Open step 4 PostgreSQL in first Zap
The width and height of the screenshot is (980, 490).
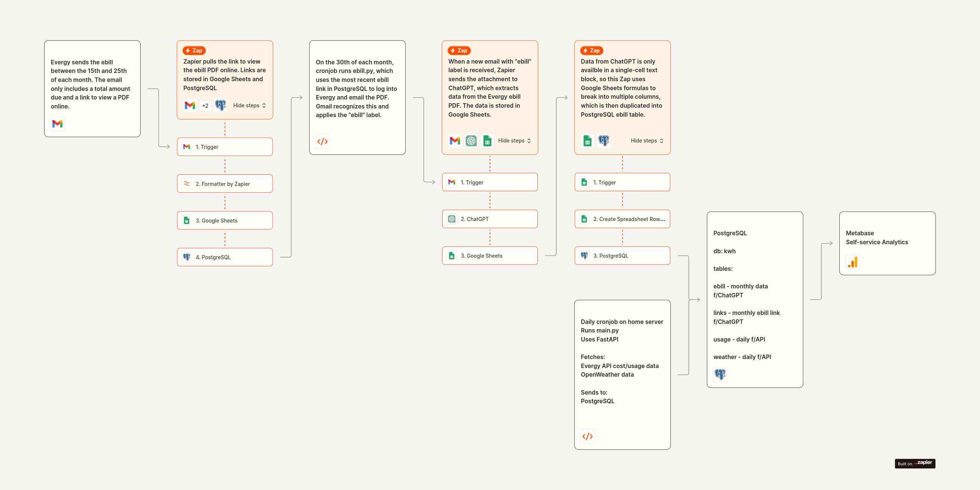(224, 257)
